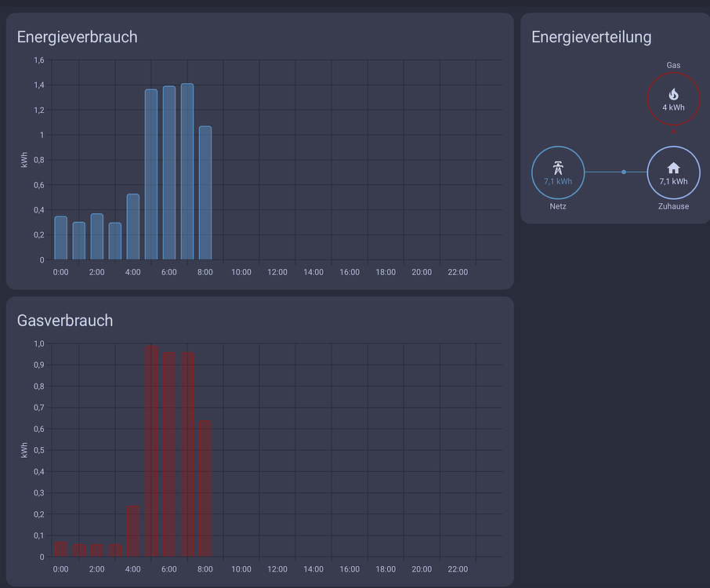Select the 4:00 bar in Gasverbrauch chart
The height and width of the screenshot is (588, 710).
pyautogui.click(x=133, y=532)
